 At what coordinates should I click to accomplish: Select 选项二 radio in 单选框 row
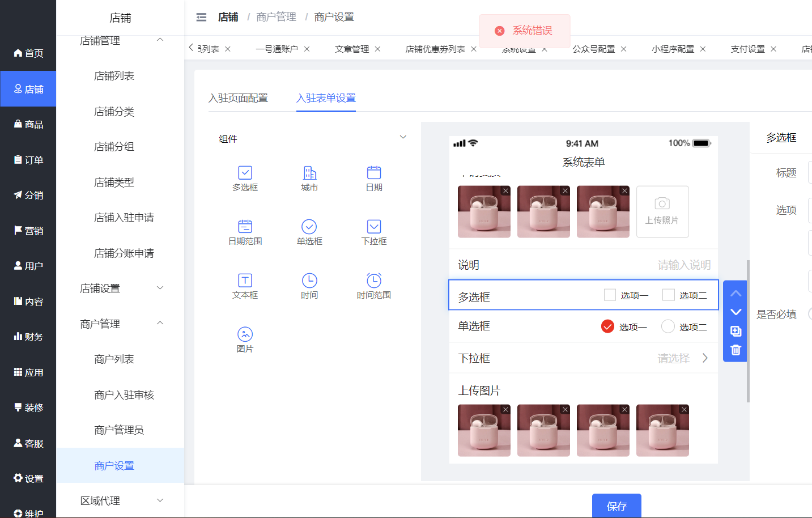[668, 326]
